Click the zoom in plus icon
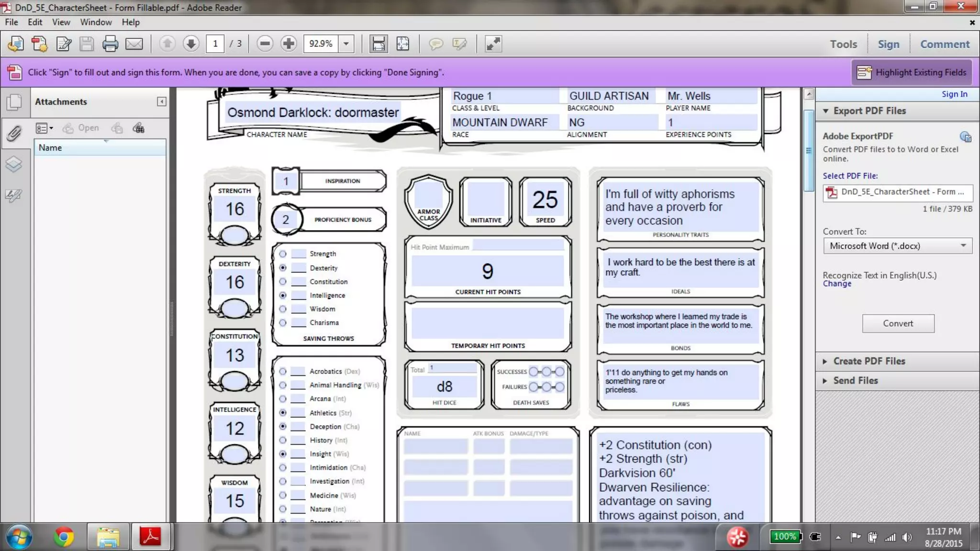The image size is (980, 551). click(x=289, y=44)
